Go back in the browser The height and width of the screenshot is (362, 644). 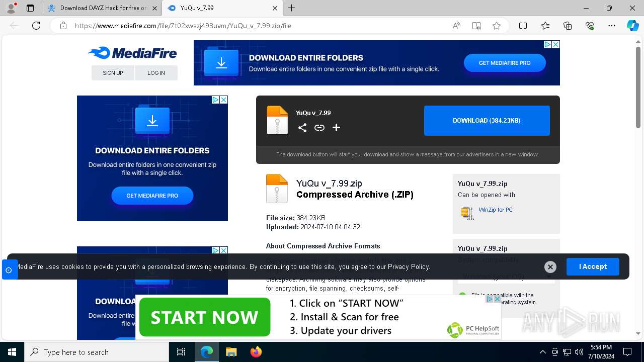(x=14, y=26)
